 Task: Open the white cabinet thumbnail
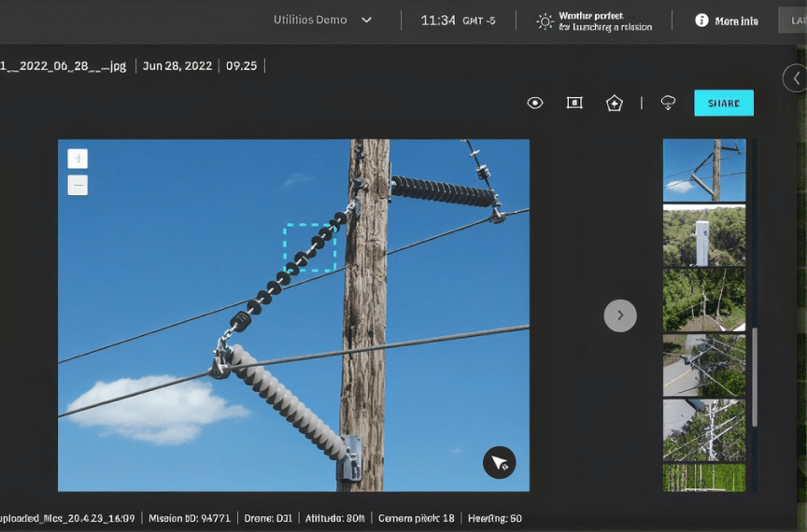point(704,235)
